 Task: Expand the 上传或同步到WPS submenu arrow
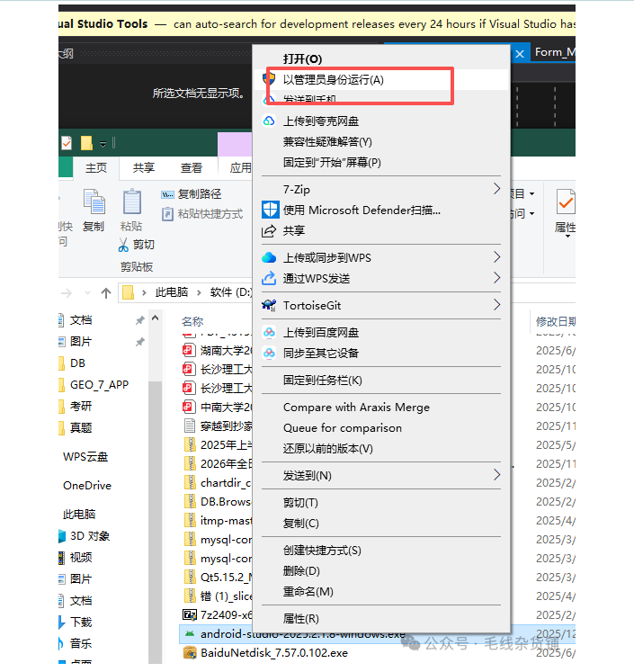[496, 257]
